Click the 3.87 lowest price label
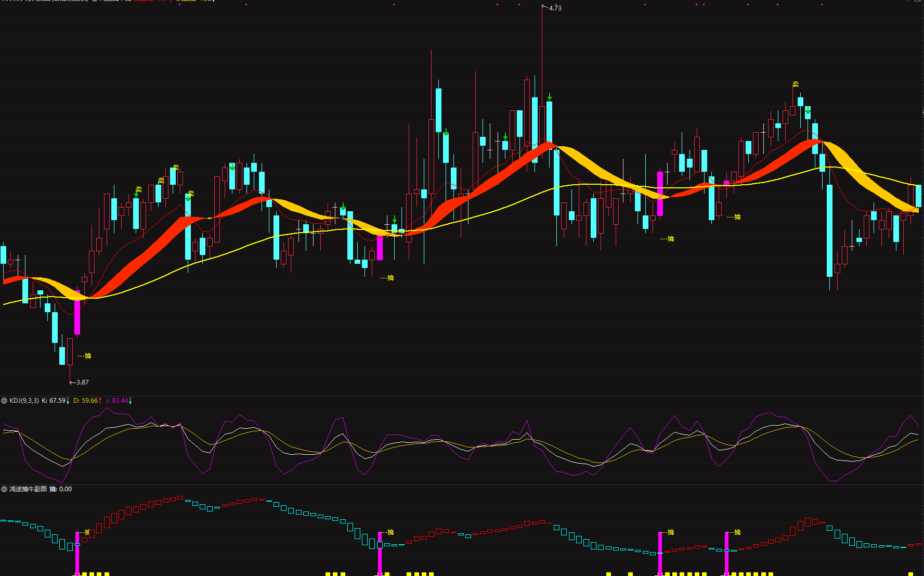The width and height of the screenshot is (924, 576). (82, 382)
